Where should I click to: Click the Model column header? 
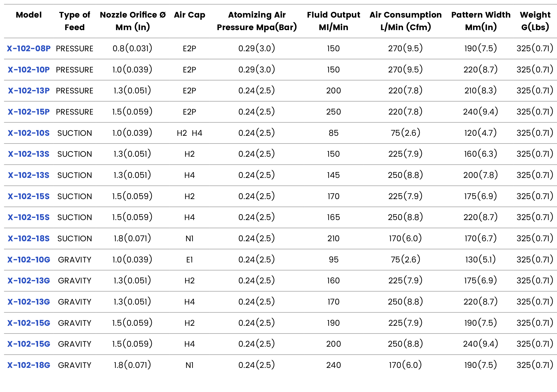(x=29, y=15)
